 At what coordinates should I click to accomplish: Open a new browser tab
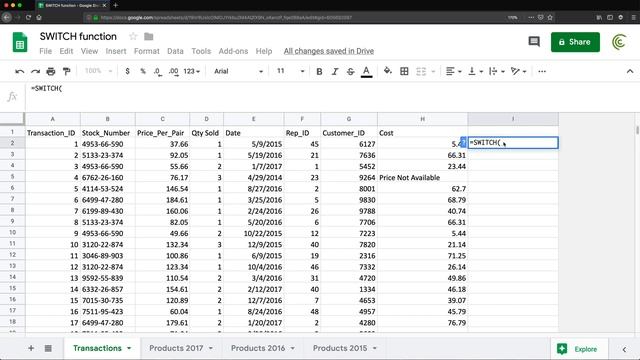[x=116, y=5]
